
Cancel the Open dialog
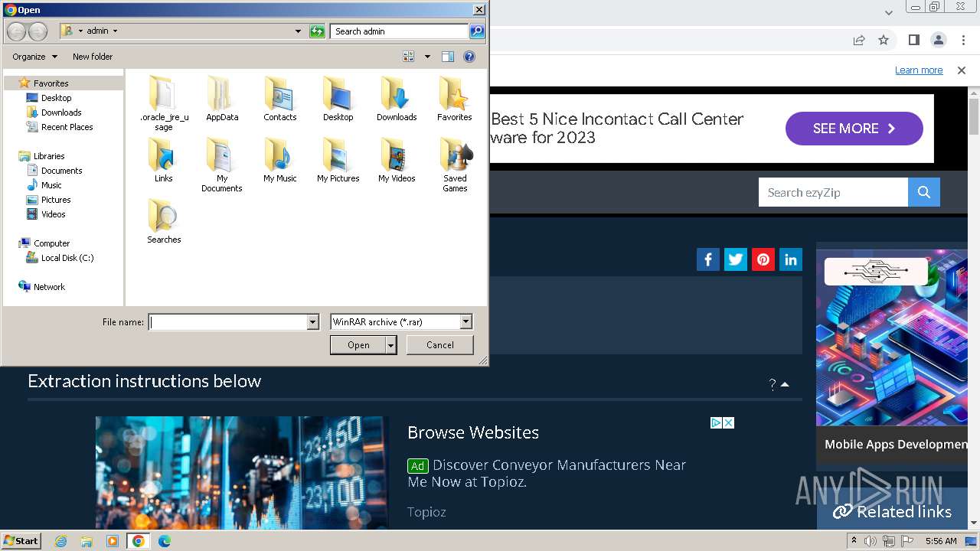tap(439, 345)
